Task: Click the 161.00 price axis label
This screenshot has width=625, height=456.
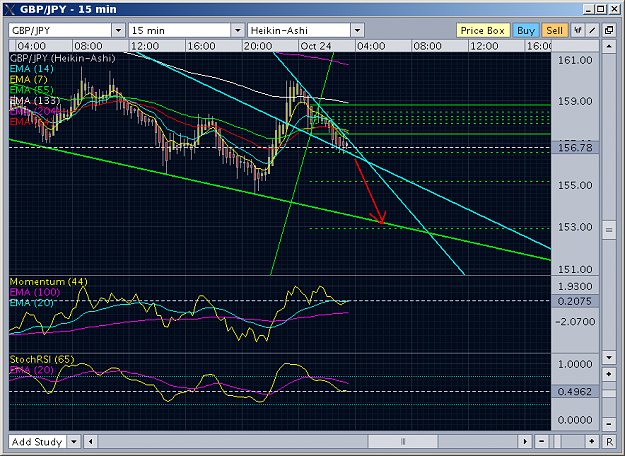Action: pyautogui.click(x=575, y=61)
